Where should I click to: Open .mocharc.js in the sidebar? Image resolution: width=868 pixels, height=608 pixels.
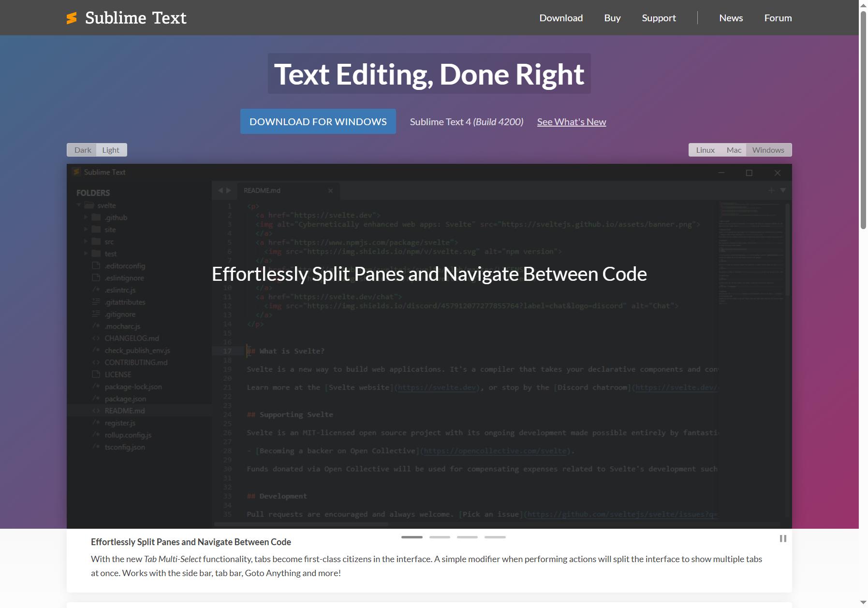(x=122, y=326)
